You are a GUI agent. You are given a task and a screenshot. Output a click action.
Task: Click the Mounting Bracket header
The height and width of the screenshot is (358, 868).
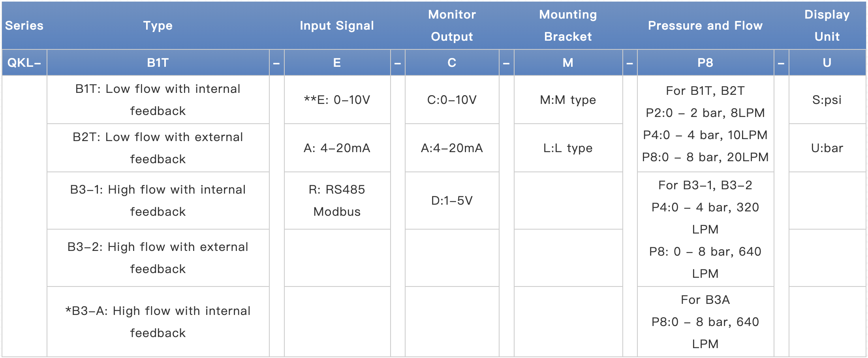click(568, 26)
